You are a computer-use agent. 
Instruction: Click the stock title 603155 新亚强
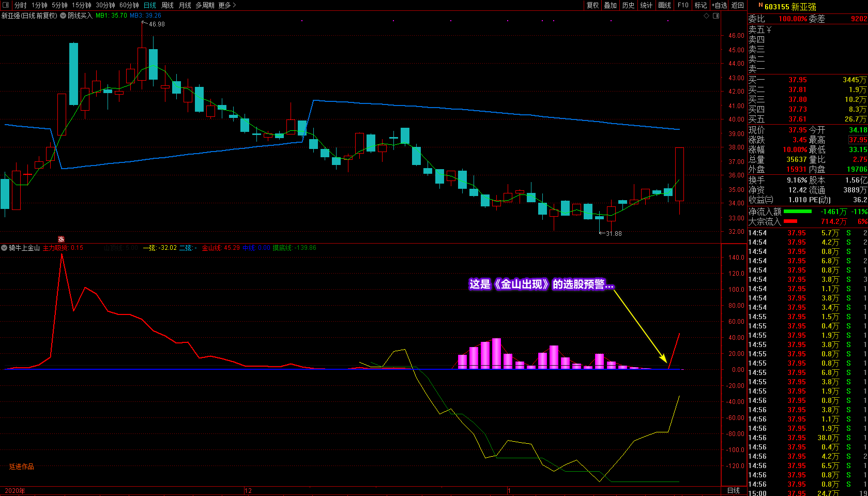[x=790, y=7]
